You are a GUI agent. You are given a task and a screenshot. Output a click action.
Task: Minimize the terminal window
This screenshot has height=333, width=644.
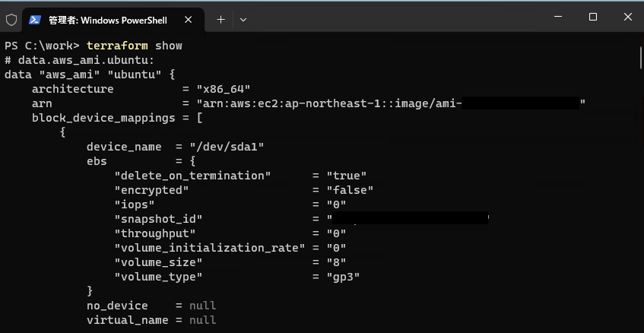558,17
